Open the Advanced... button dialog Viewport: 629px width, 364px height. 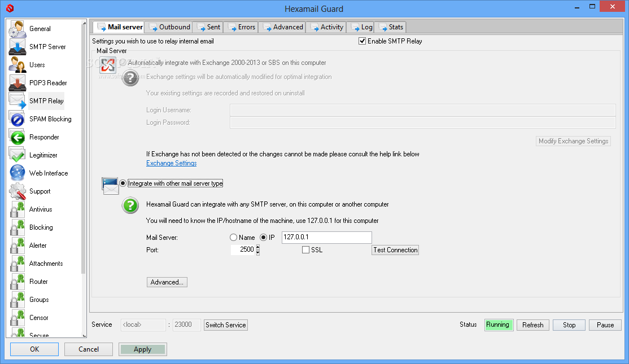pos(167,282)
